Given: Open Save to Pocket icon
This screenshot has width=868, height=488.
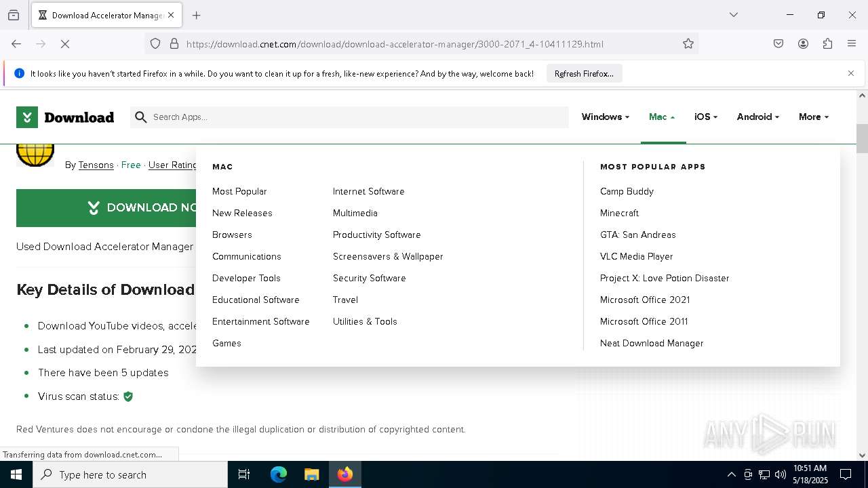Looking at the screenshot, I should [x=778, y=44].
